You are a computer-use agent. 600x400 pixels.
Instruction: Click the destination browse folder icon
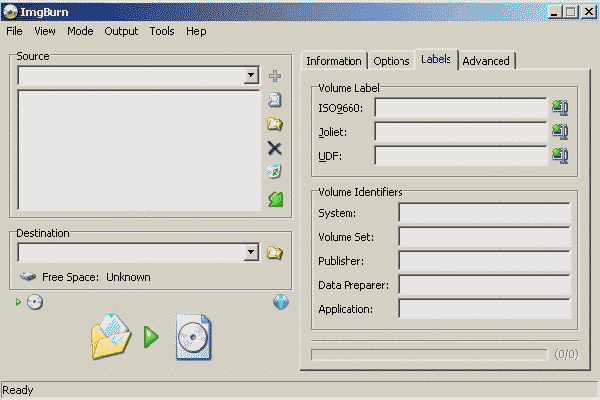pos(275,253)
